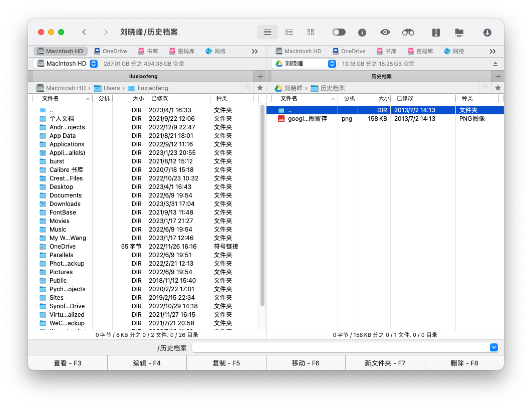Add a new tab in left pane

click(x=260, y=76)
